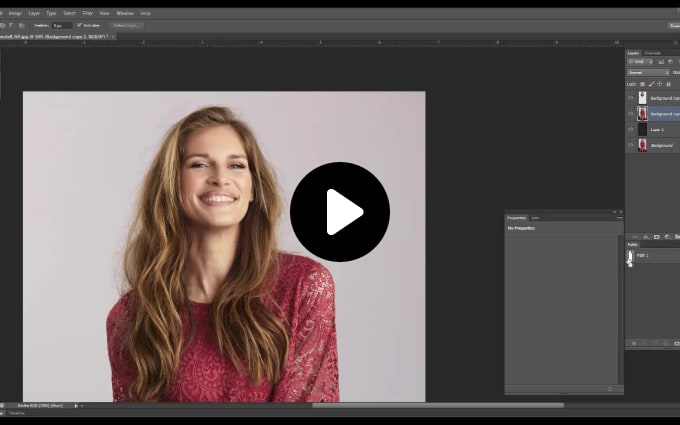Click the Feather value input field

click(62, 26)
